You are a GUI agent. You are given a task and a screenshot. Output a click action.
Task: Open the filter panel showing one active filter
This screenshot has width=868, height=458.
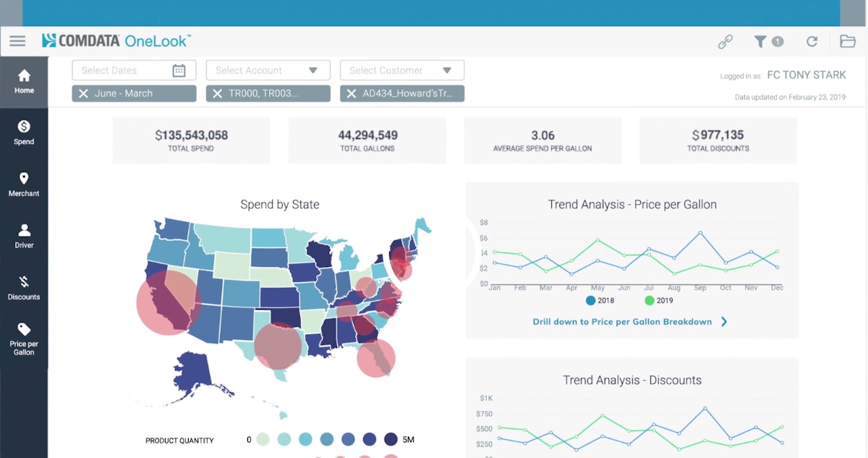[768, 41]
